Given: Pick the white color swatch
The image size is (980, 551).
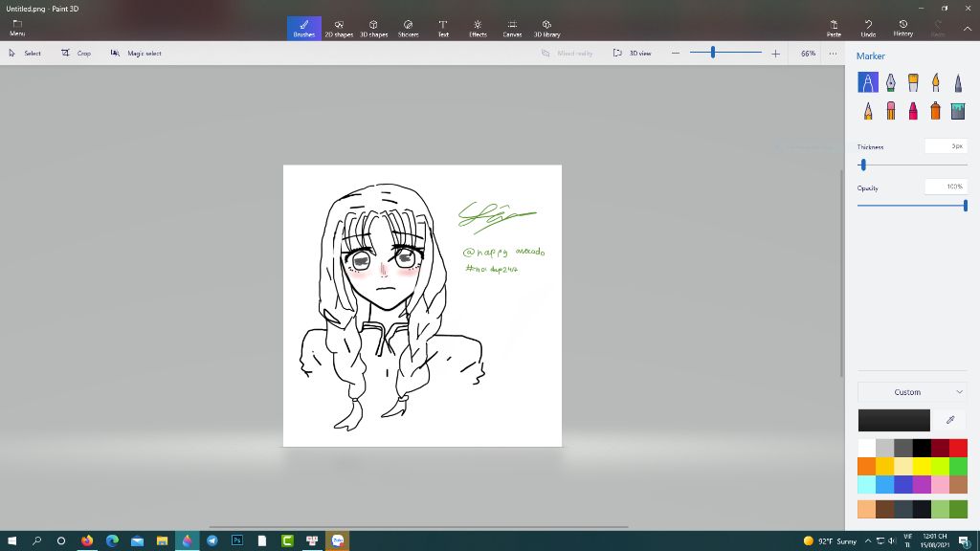Looking at the screenshot, I should pyautogui.click(x=866, y=448).
